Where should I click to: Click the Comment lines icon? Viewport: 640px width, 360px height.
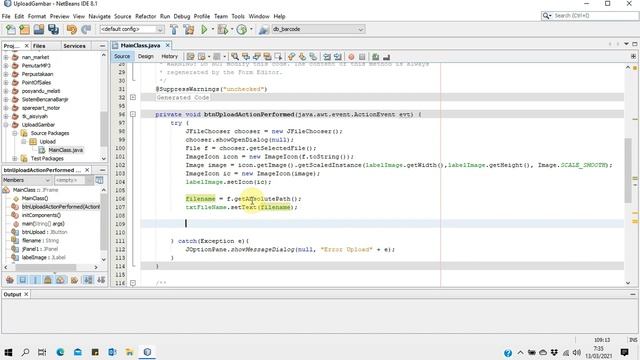pyautogui.click(x=376, y=57)
